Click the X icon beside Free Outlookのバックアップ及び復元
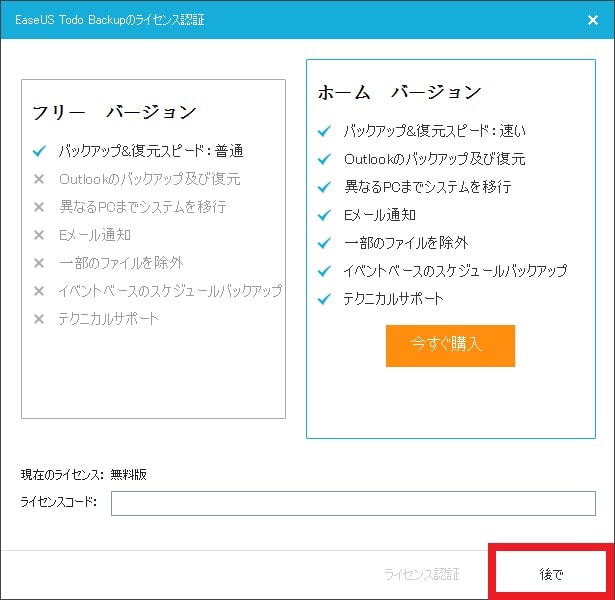615x600 pixels. (39, 179)
